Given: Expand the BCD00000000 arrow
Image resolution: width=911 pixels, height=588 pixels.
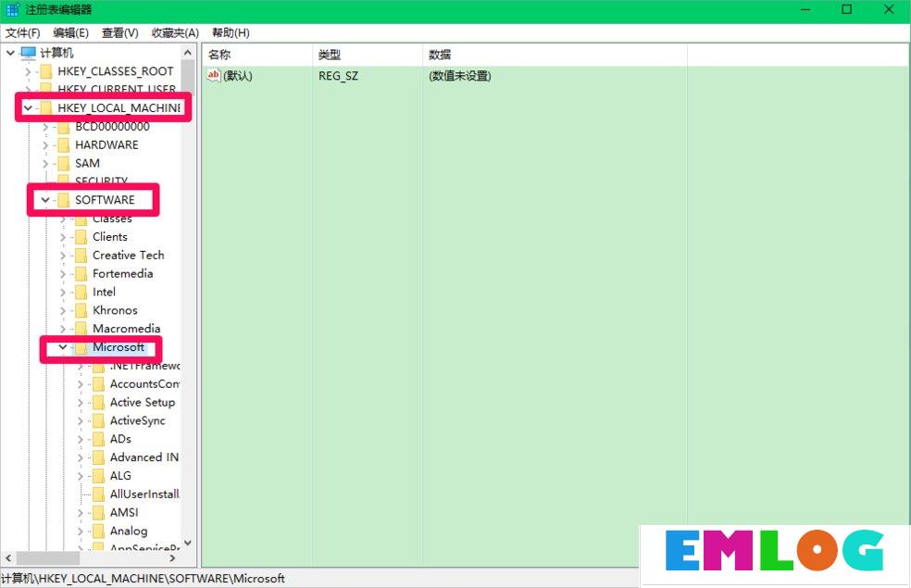Looking at the screenshot, I should click(x=45, y=127).
